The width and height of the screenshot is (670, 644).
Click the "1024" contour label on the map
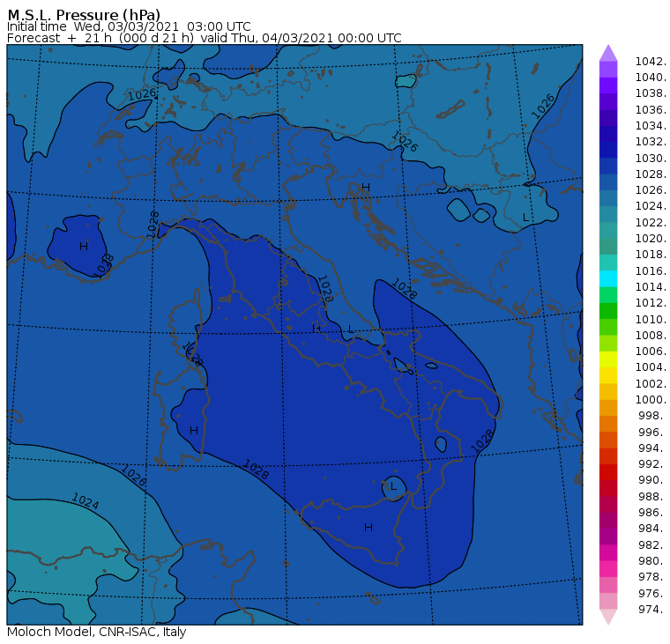point(86,501)
